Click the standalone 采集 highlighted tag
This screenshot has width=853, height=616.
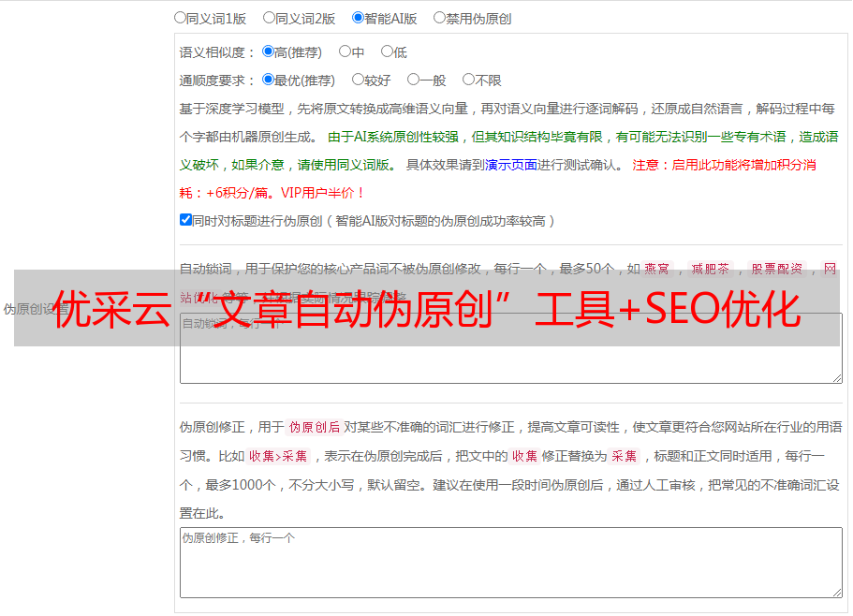coord(624,456)
